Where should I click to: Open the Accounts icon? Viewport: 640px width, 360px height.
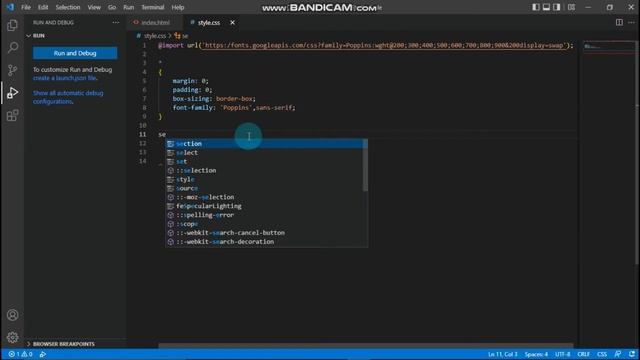(12, 315)
